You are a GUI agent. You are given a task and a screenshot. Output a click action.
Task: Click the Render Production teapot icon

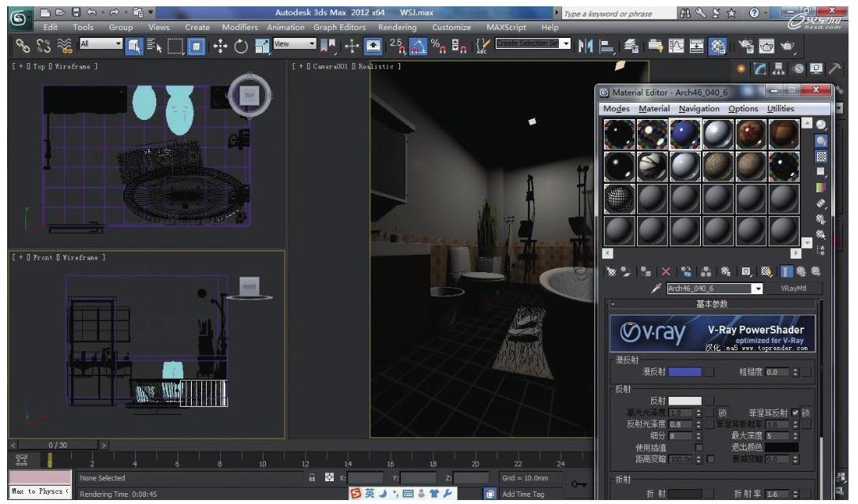(788, 47)
